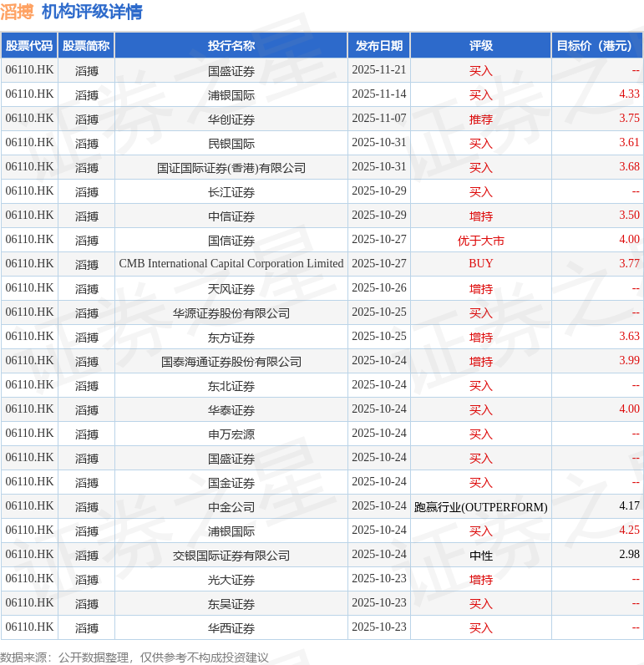Viewport: 644px width, 665px height.
Task: Select the 中金公司 institution cell
Action: 231,507
